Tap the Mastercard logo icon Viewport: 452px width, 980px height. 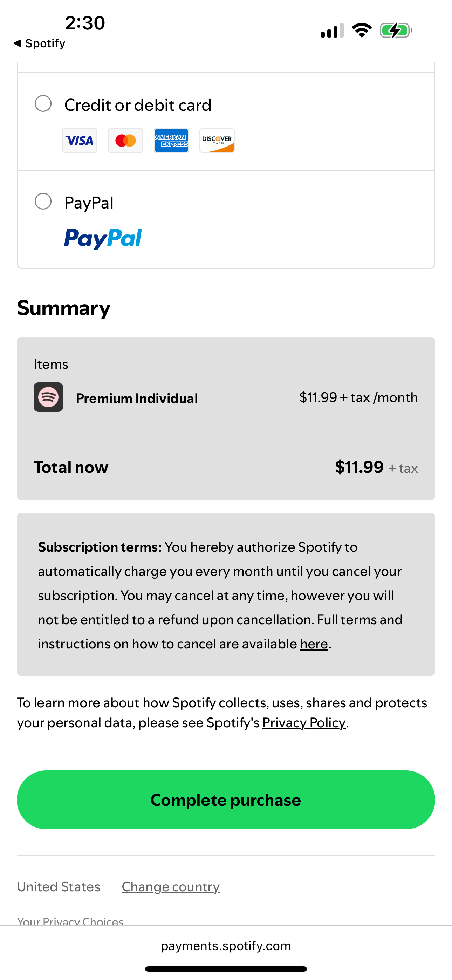[x=125, y=141]
